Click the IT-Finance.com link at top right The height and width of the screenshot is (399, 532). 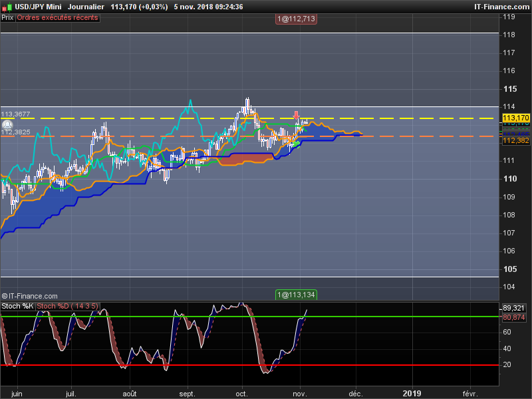click(x=502, y=7)
